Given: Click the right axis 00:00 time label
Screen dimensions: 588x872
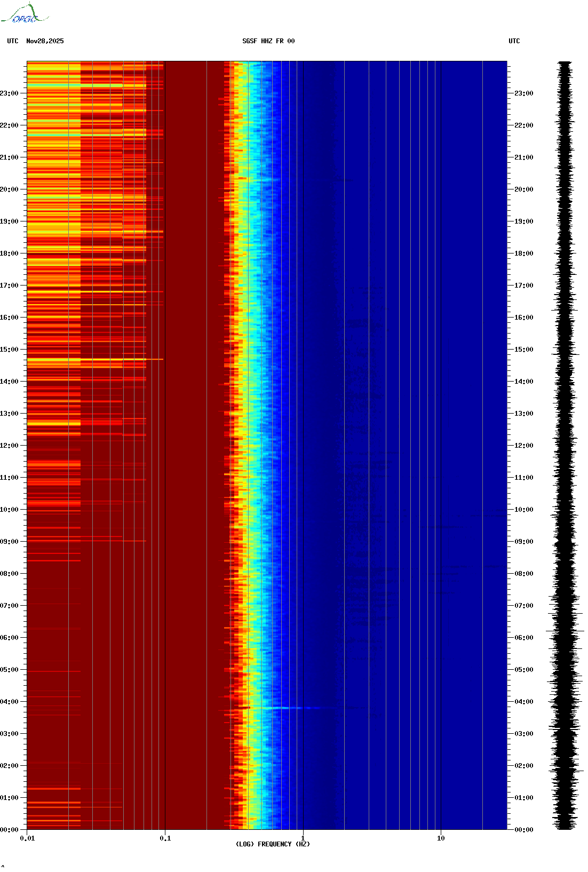Looking at the screenshot, I should (524, 830).
